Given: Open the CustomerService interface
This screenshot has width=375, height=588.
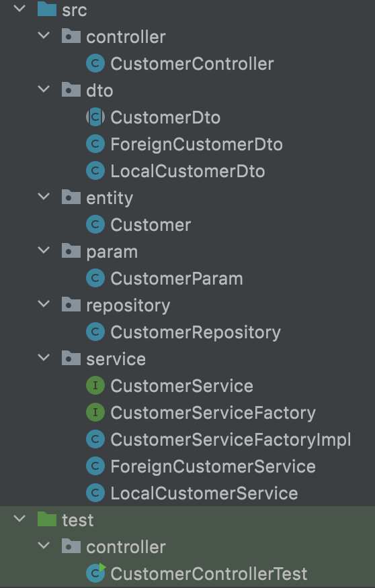Looking at the screenshot, I should 181,386.
